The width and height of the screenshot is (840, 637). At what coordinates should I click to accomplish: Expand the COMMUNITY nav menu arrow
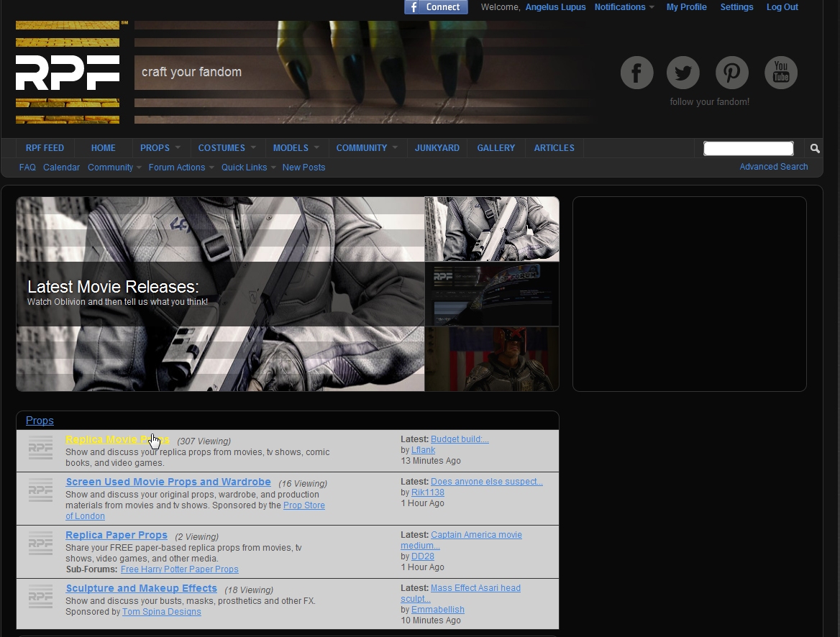coord(395,147)
